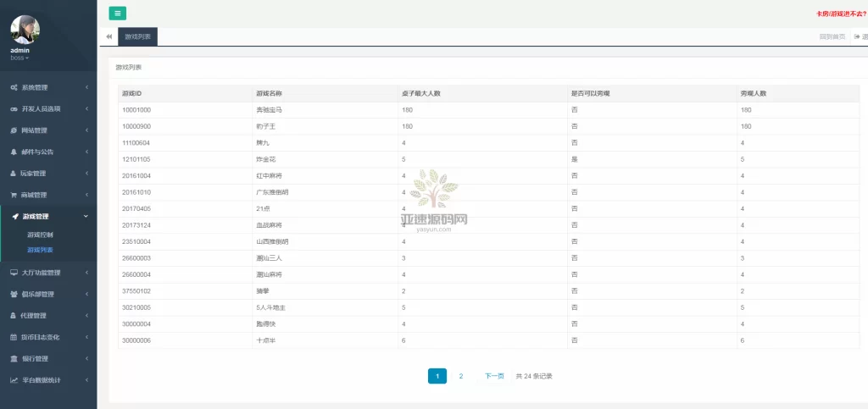Viewport: 868px width, 409px height.
Task: Expand 平台数据统计 via its chevron
Action: (x=87, y=380)
